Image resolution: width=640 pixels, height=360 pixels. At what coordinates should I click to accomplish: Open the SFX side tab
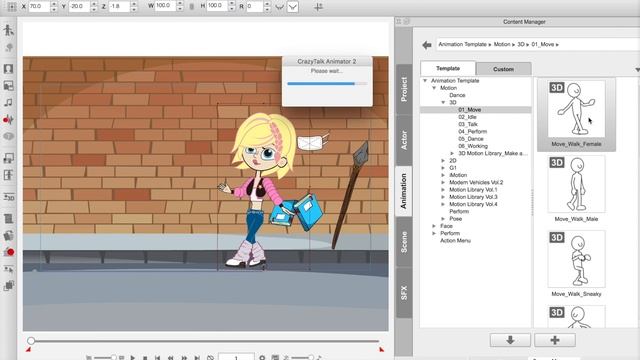(404, 293)
